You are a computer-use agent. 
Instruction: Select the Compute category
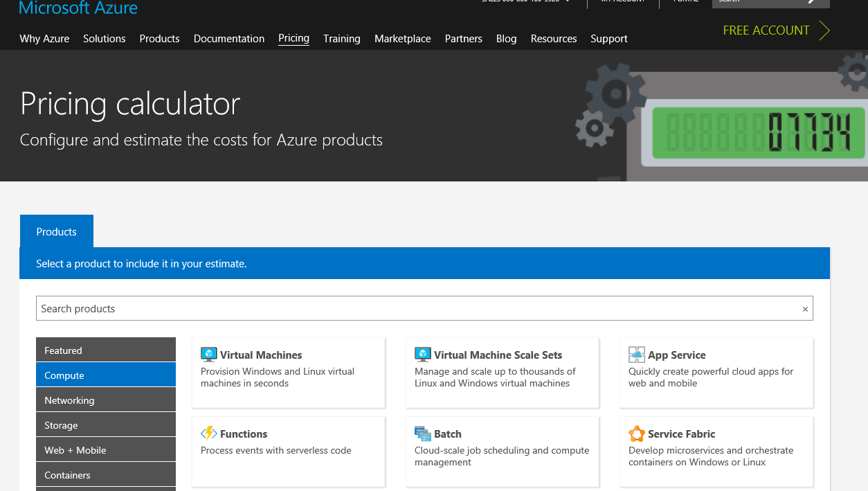point(106,375)
